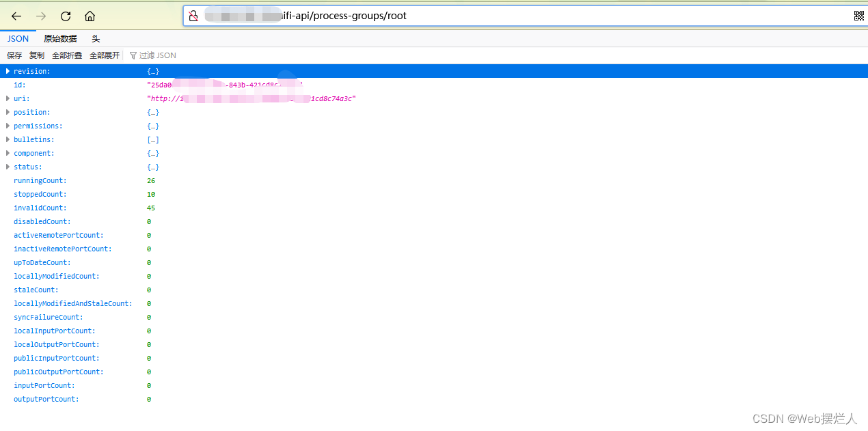
Task: Click the 复制 copy button
Action: click(x=36, y=55)
